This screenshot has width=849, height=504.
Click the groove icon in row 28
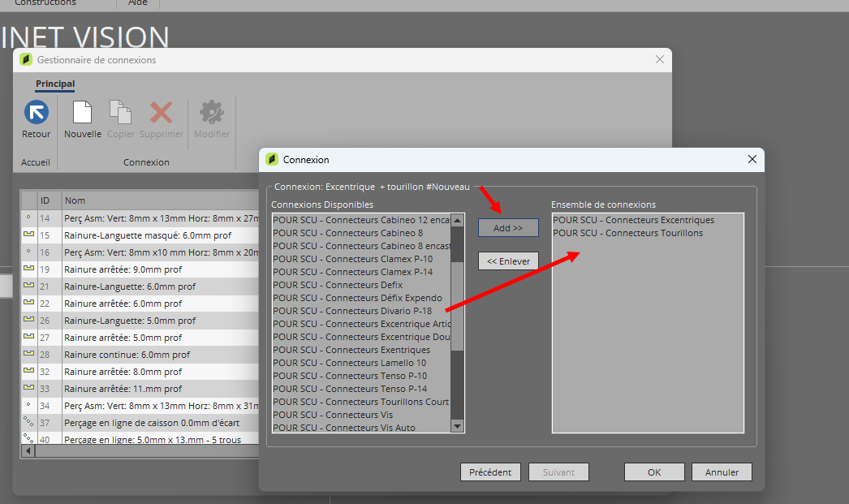(28, 354)
